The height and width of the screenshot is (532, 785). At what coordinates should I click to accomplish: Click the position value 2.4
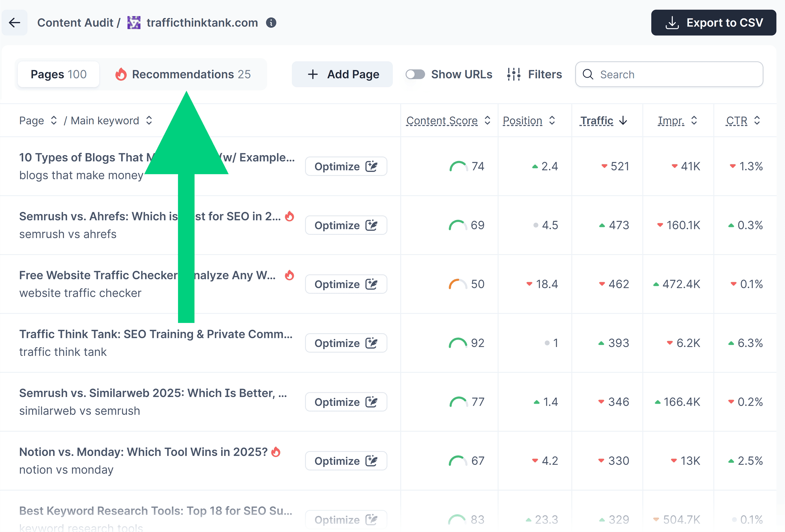point(549,166)
